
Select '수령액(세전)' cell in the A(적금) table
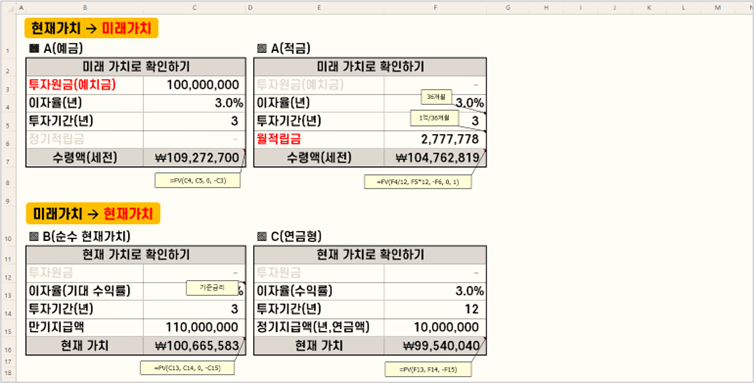tap(319, 157)
